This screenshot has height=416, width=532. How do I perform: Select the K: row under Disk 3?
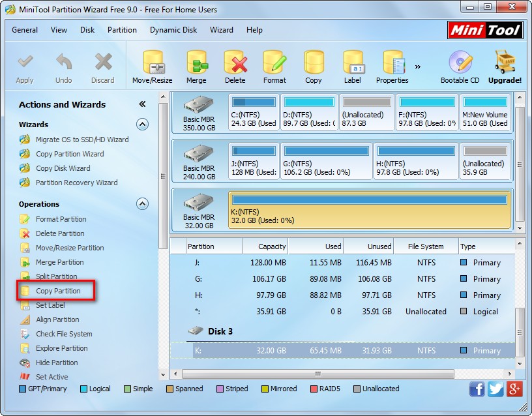(x=343, y=351)
